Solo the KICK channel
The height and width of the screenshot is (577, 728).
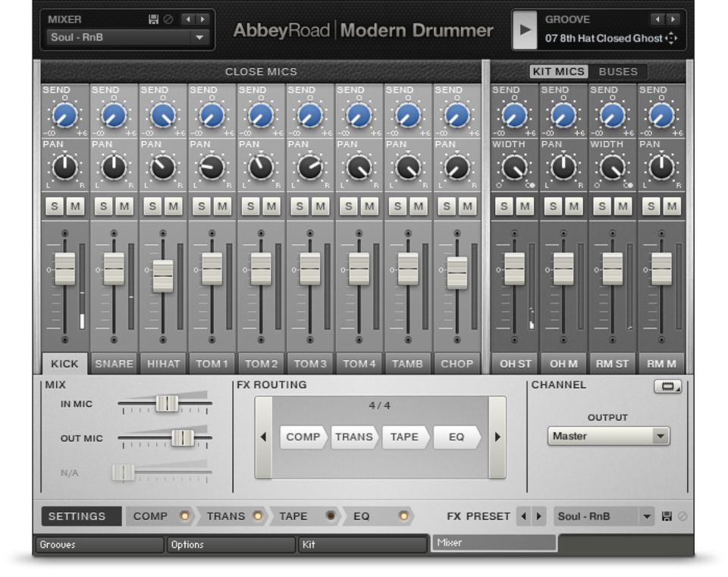coord(55,206)
